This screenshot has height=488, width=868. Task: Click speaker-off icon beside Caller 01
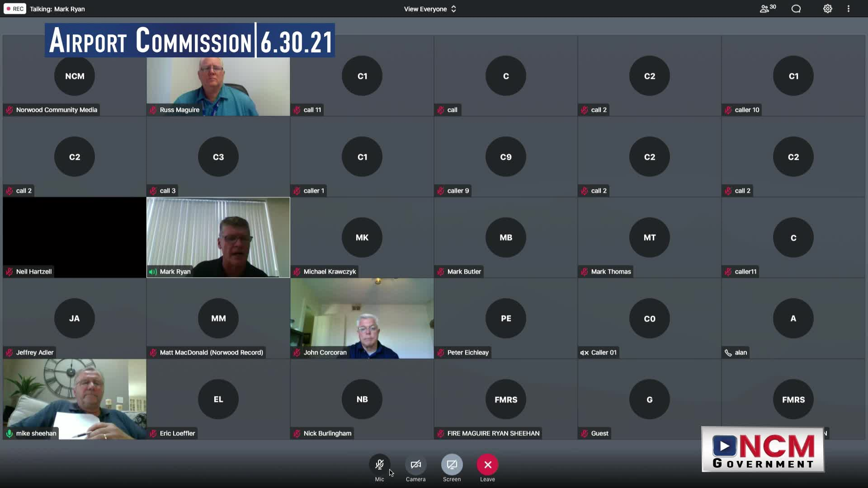tap(584, 353)
